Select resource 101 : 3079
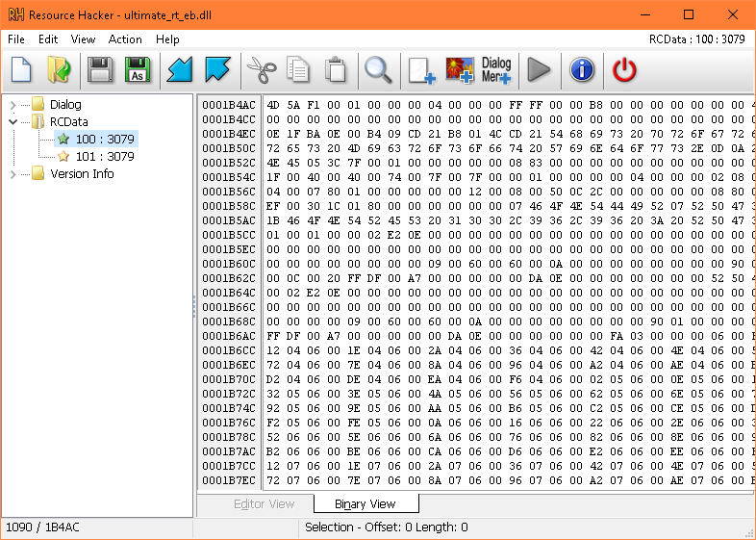The height and width of the screenshot is (540, 756). tap(104, 157)
